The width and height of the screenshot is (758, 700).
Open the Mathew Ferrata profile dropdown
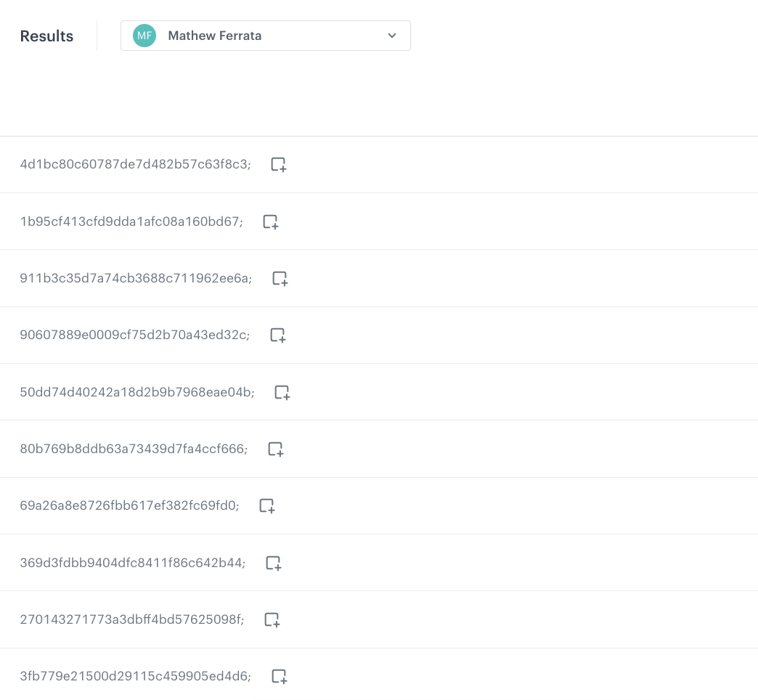tap(265, 36)
